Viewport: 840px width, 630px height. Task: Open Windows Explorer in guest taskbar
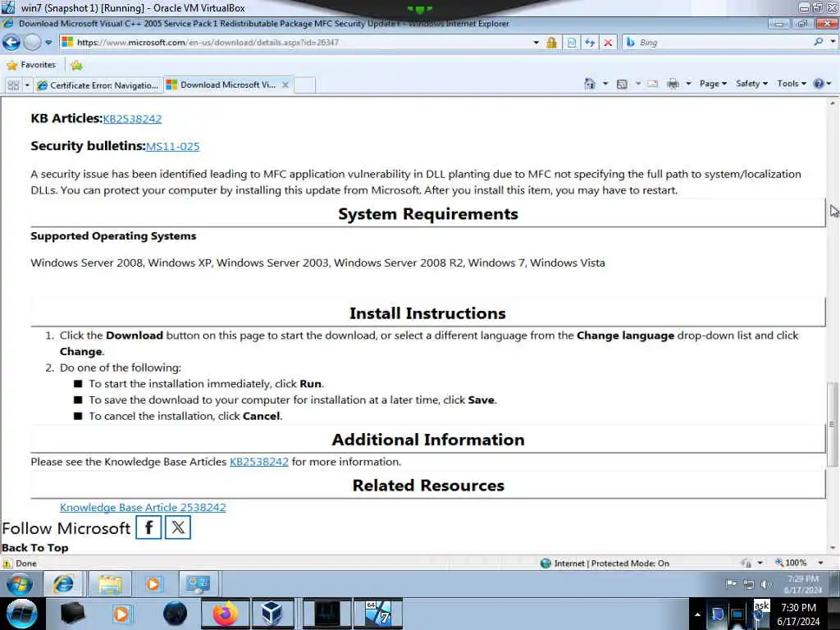110,584
